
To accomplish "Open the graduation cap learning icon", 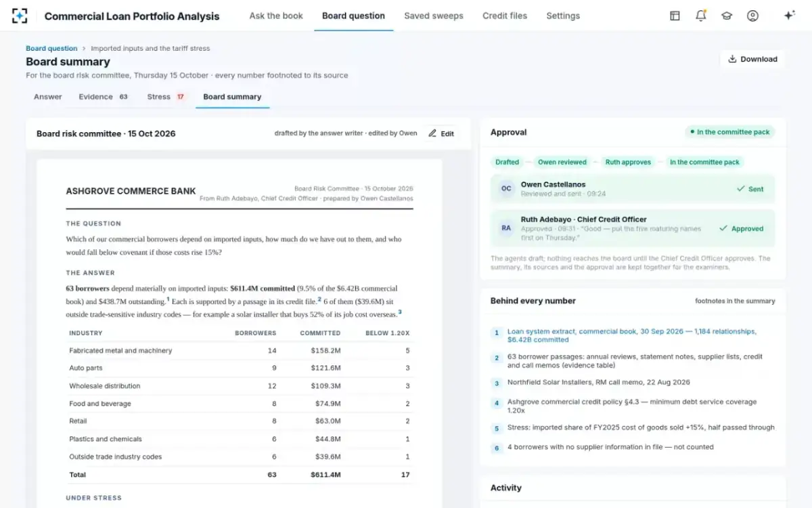I will [x=727, y=16].
